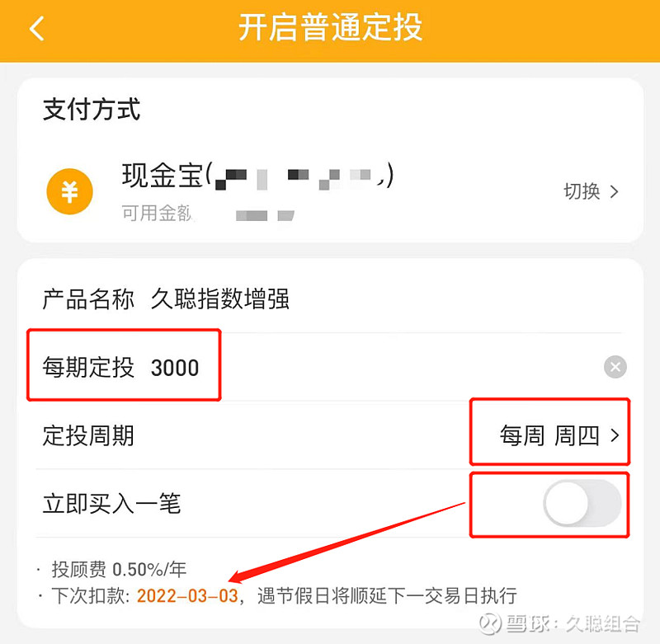Tap the 可用金额 balance text
This screenshot has width=660, height=644.
[x=157, y=214]
